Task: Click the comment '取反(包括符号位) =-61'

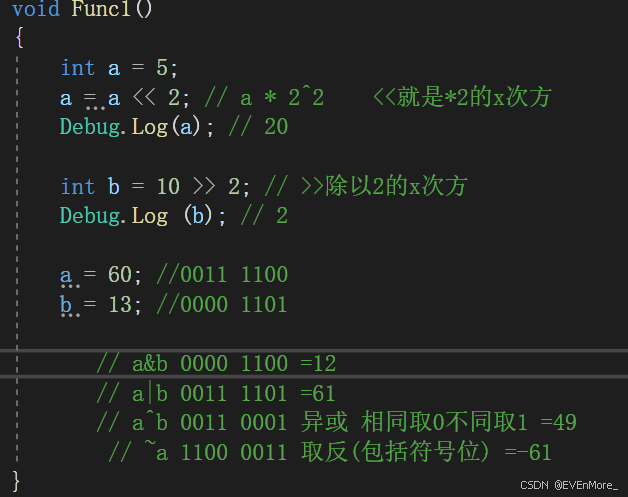Action: click(x=427, y=452)
